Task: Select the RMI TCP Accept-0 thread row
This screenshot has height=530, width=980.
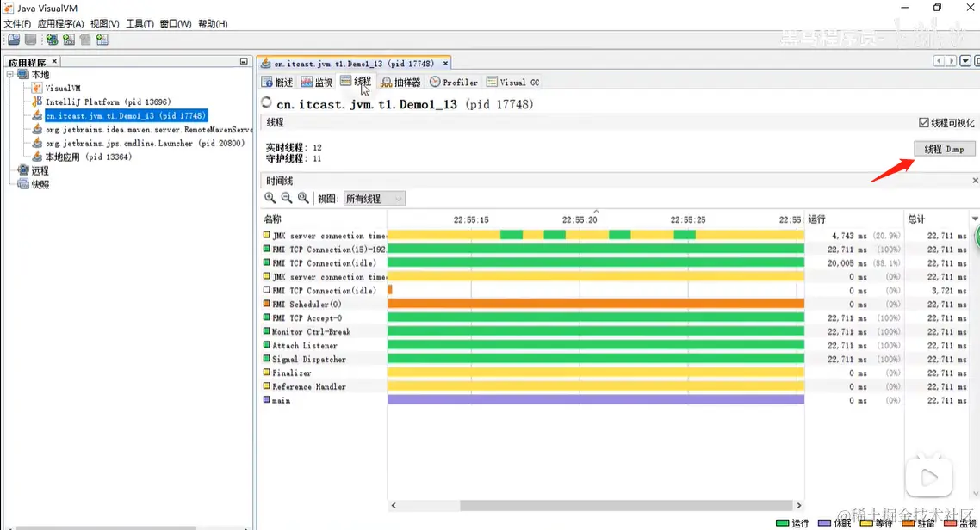Action: coord(615,317)
